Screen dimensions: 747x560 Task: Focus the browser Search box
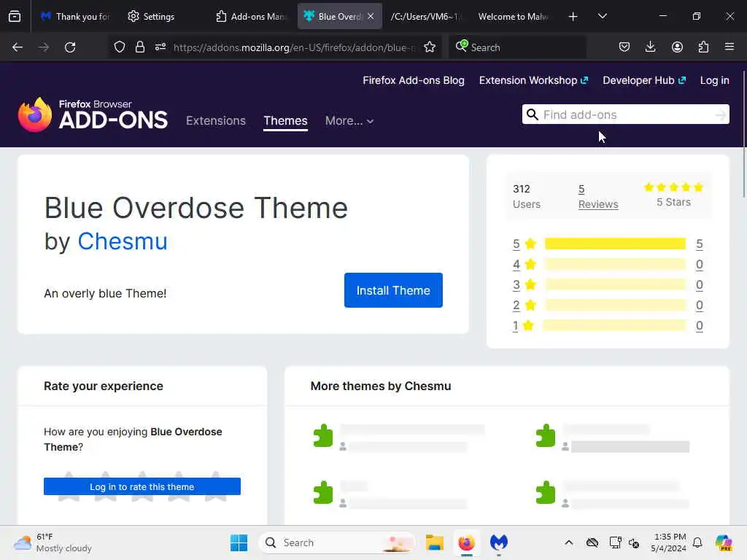pos(517,47)
